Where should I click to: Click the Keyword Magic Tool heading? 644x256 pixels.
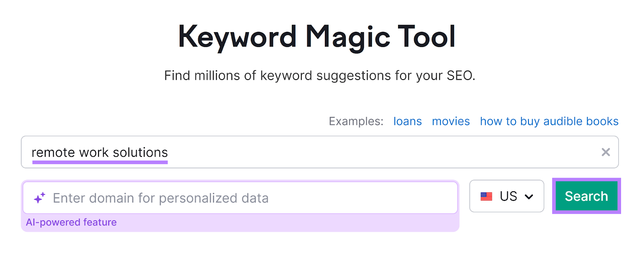(x=318, y=36)
